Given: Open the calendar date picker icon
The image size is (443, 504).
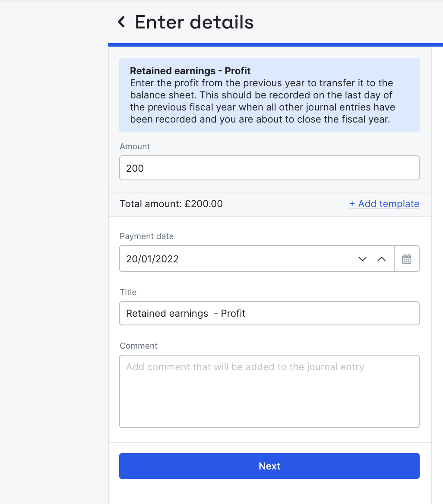Looking at the screenshot, I should point(407,259).
